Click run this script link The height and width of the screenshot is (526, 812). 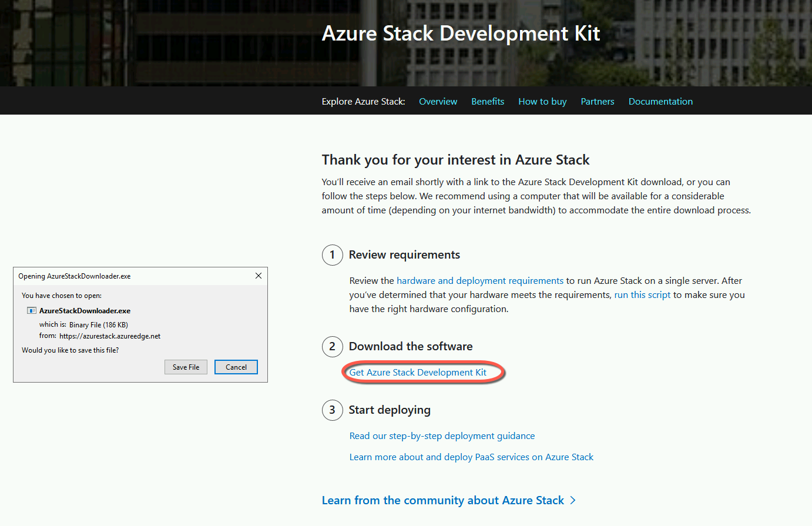click(642, 294)
